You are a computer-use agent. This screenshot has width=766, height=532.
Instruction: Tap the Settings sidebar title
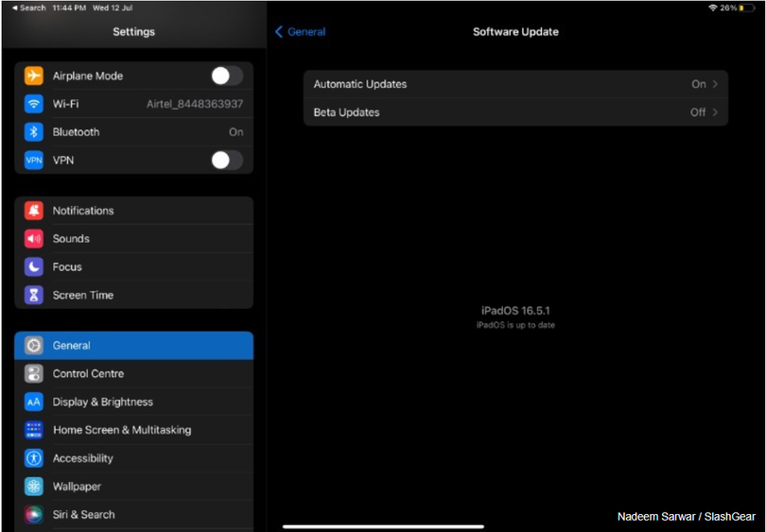click(x=134, y=32)
